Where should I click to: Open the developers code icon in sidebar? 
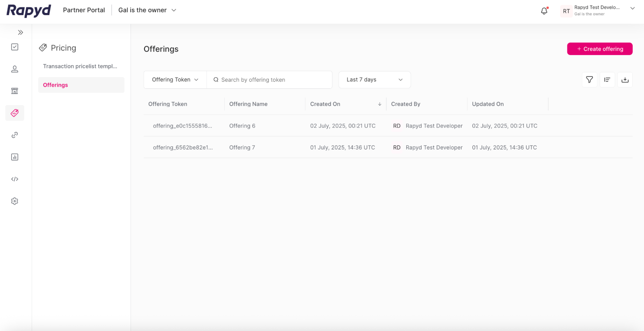coord(14,179)
